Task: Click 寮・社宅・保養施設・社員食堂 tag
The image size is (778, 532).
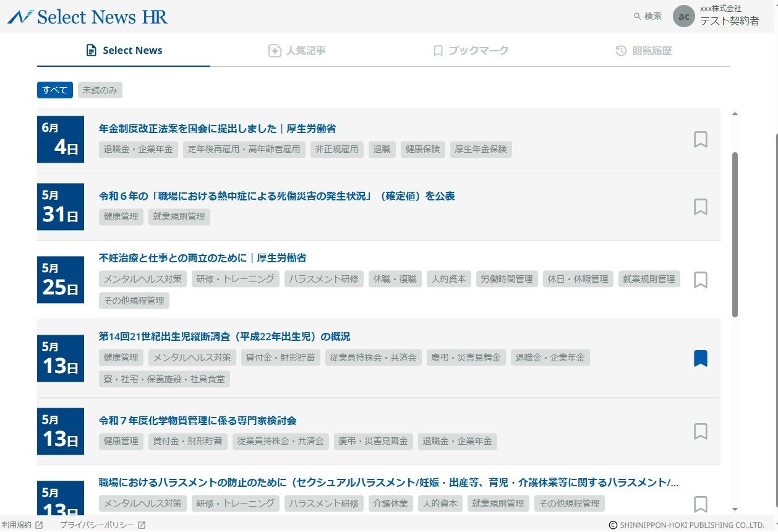Action: 165,379
